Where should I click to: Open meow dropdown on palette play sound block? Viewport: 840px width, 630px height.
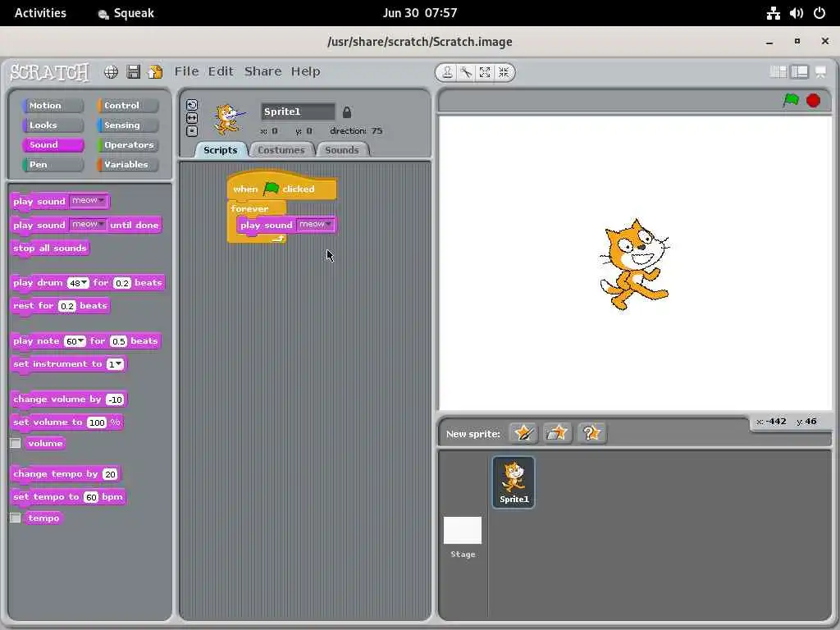(89, 201)
